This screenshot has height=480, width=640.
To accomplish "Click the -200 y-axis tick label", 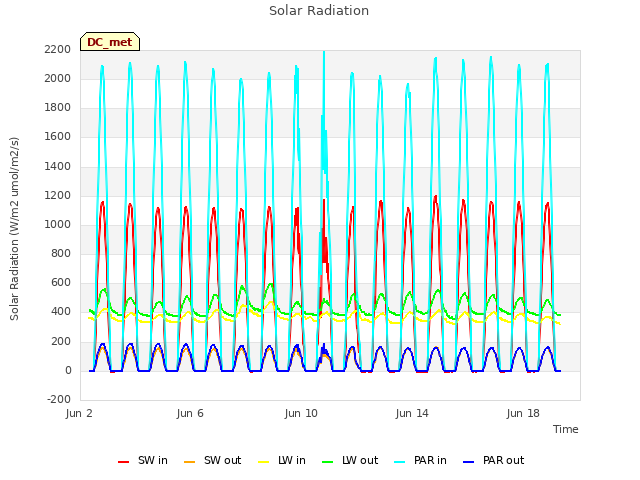I will 59,399.
